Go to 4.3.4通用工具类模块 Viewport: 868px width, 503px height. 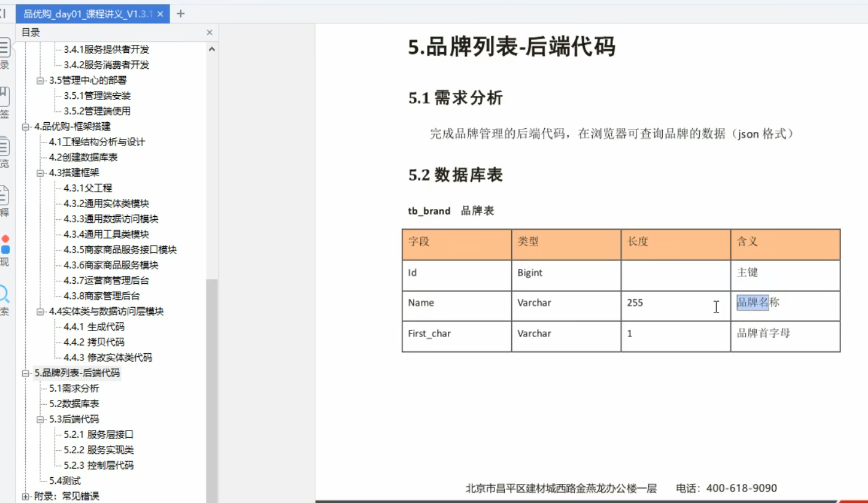(x=106, y=234)
